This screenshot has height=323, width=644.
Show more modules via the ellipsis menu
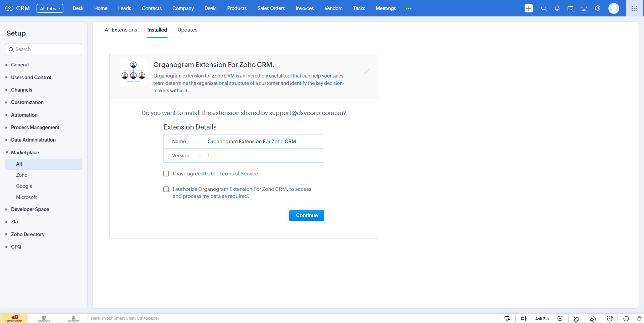pyautogui.click(x=409, y=8)
